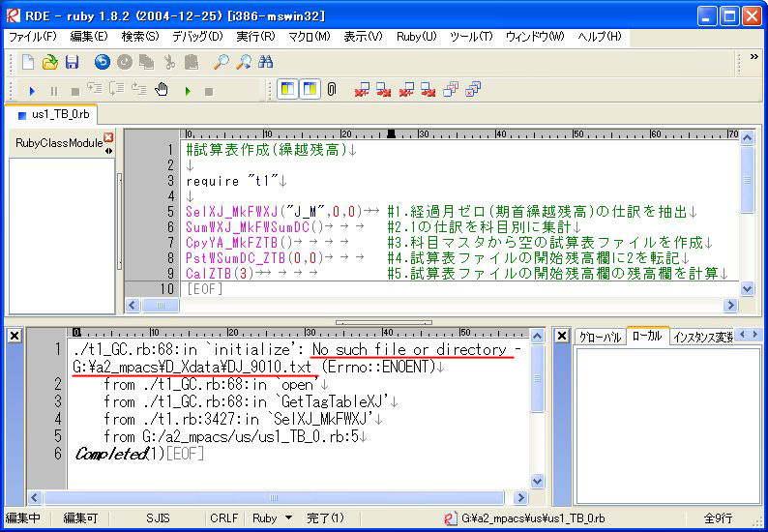The width and height of the screenshot is (768, 532).
Task: Stop the run with the grey square after green arrow
Action: [x=209, y=92]
